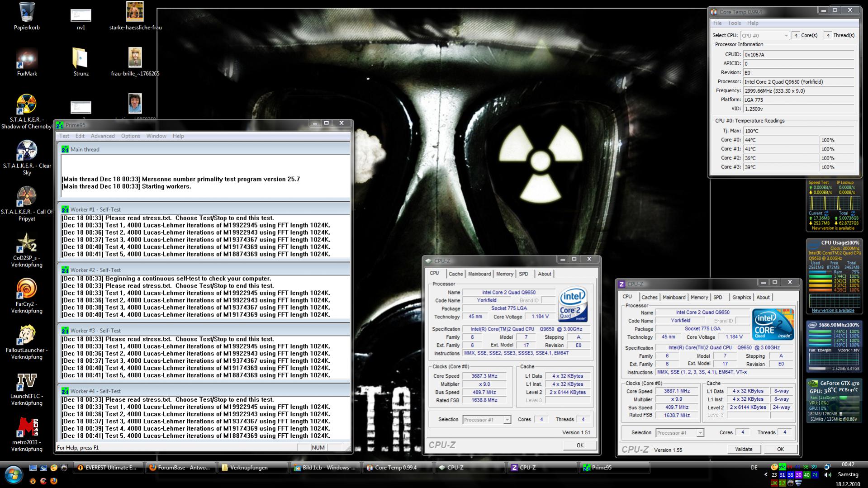Launch CCleaner from the quick launch bar
Screen dimensions: 868x488
(x=43, y=481)
